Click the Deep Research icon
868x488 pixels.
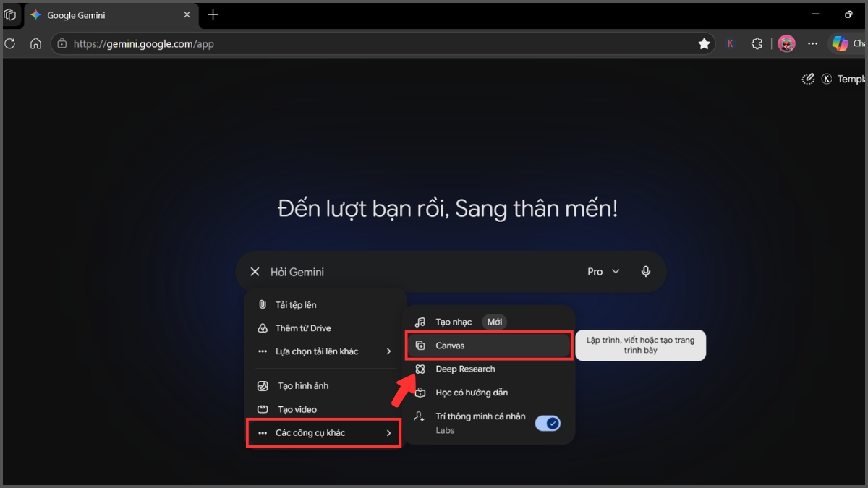pos(420,369)
